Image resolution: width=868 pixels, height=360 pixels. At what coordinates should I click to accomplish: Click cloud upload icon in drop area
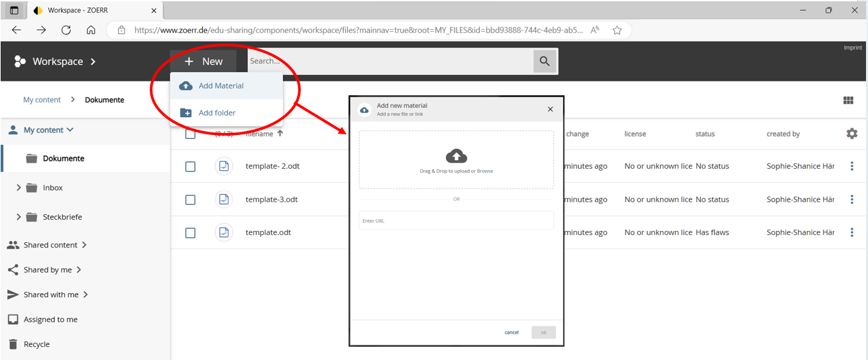click(x=456, y=156)
